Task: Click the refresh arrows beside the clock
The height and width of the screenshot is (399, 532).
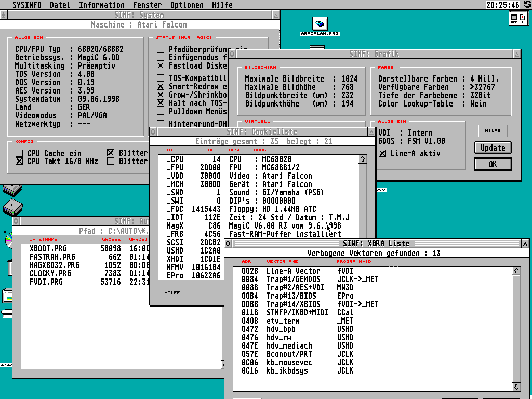Action: tap(528, 4)
